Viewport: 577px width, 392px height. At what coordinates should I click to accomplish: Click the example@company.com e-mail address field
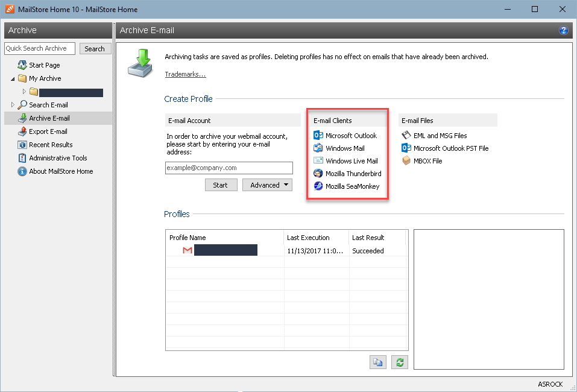pyautogui.click(x=229, y=168)
